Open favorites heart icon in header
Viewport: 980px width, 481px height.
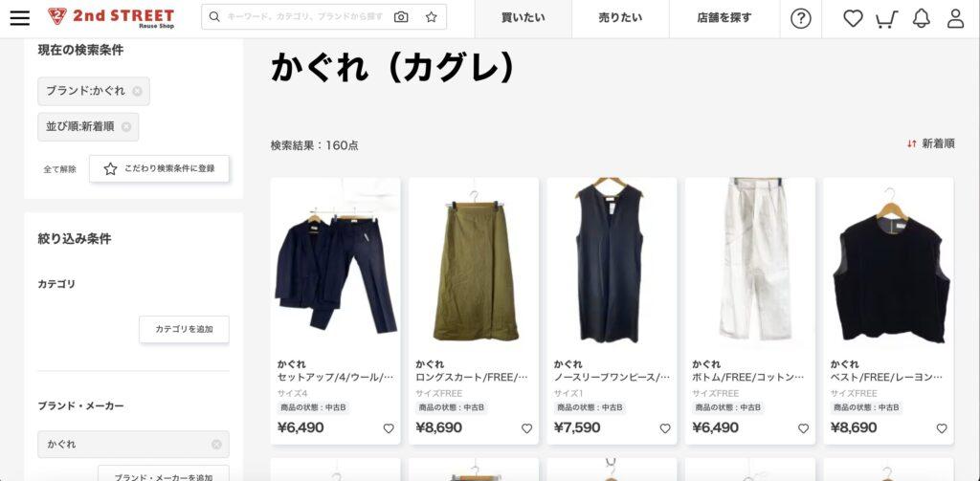point(853,18)
